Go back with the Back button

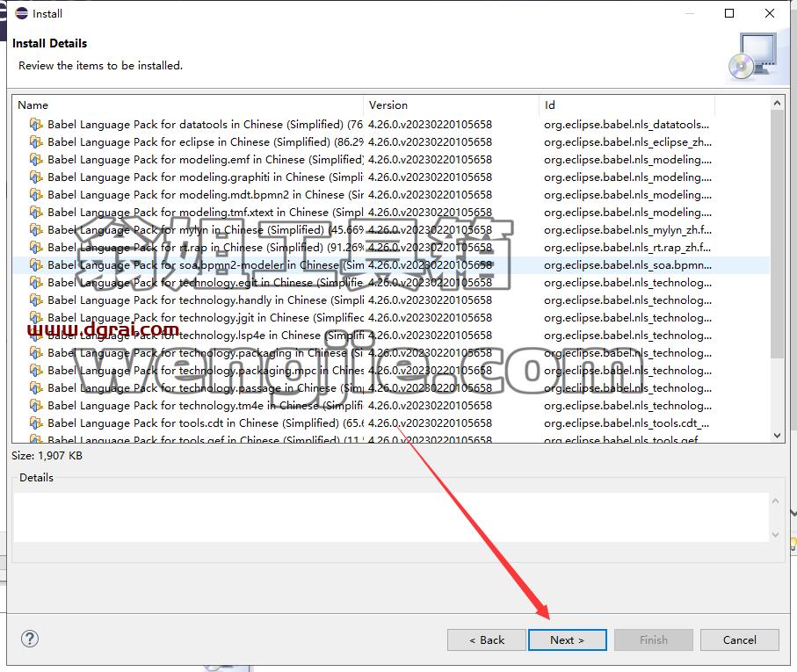[487, 640]
